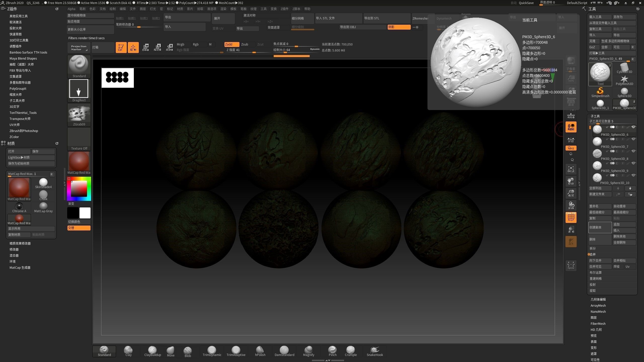Expand the 几何体编辑 geometry section
Screen dimensions: 644x362
click(598, 299)
